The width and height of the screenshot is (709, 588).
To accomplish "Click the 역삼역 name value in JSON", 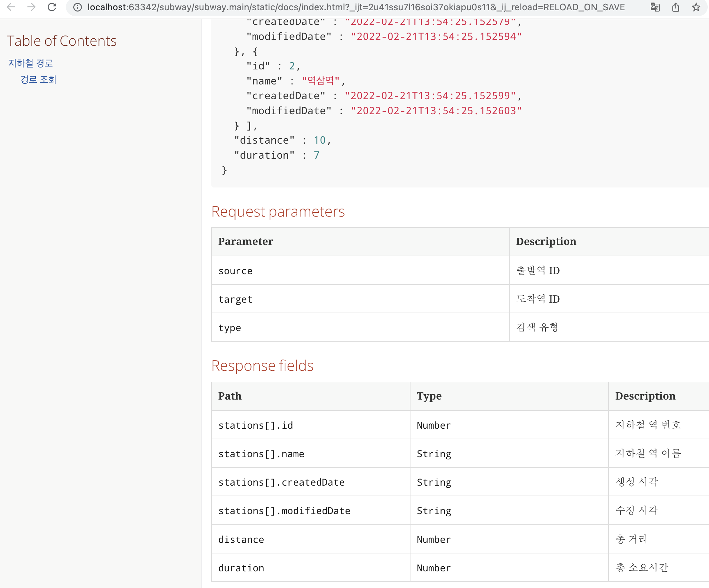I will (x=320, y=81).
